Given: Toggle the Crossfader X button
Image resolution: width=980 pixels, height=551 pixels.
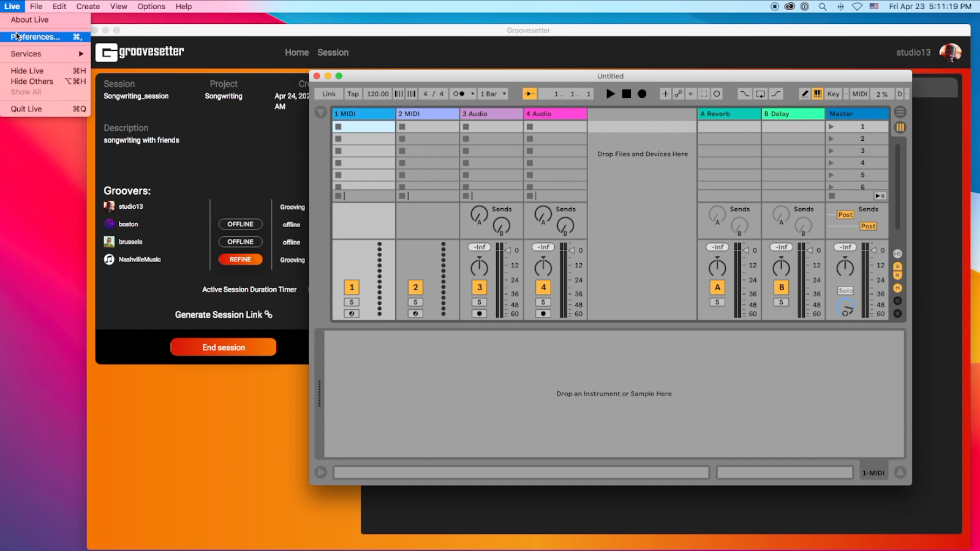Looking at the screenshot, I should coord(897,313).
